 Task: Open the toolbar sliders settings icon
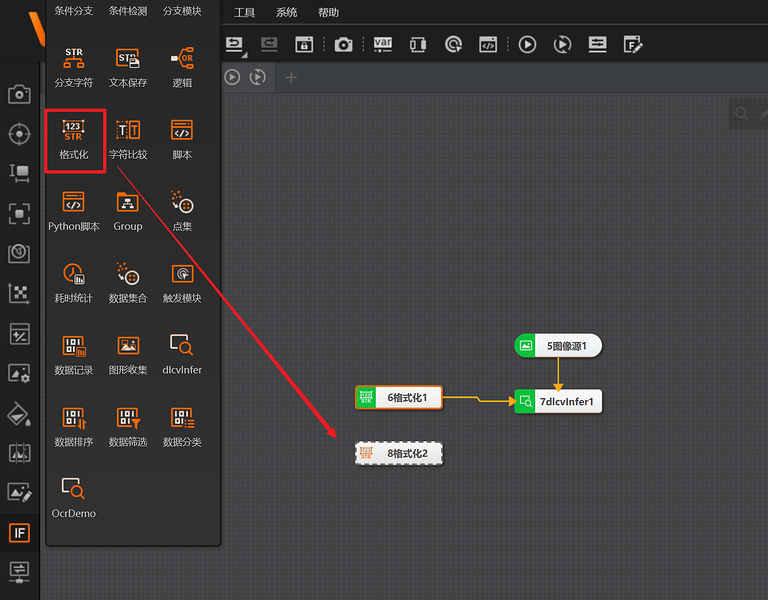pos(598,45)
